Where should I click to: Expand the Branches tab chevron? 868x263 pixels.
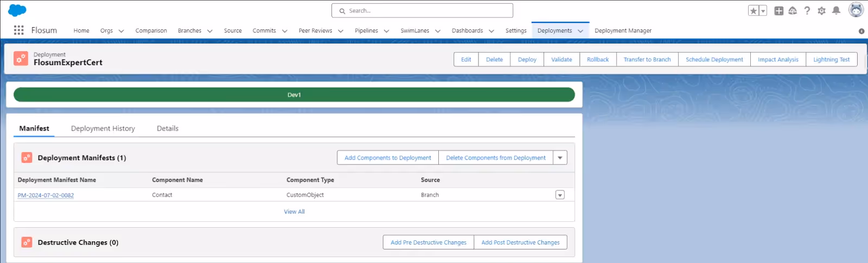point(209,31)
